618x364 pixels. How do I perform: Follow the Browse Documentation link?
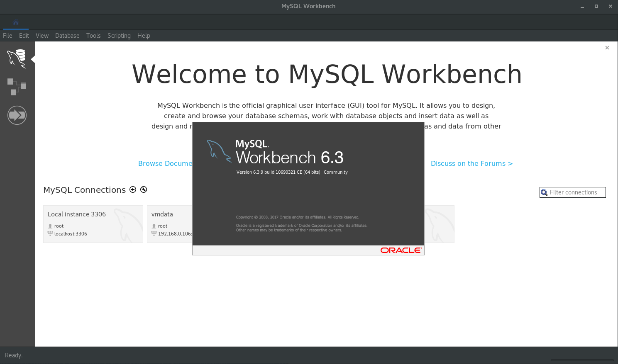[165, 163]
